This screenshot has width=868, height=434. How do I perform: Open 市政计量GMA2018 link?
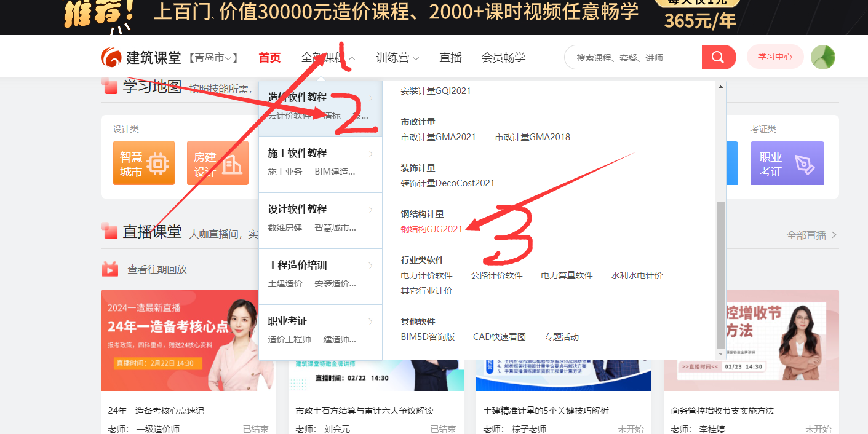pos(532,137)
